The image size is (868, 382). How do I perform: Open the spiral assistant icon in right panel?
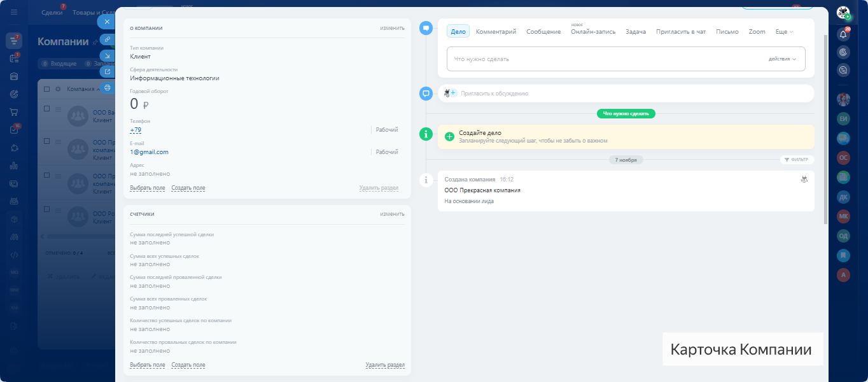click(x=844, y=52)
